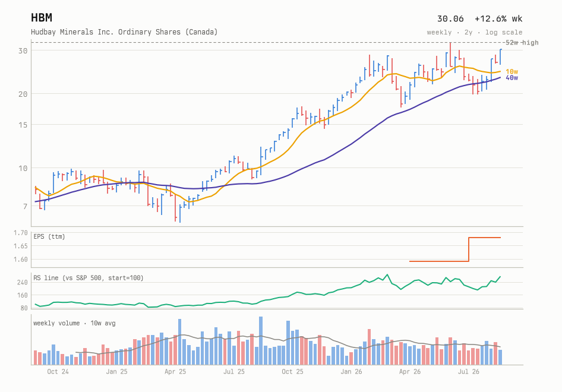The height and width of the screenshot is (392, 562).
Task: Click the 7 price axis label
Action: (25, 206)
